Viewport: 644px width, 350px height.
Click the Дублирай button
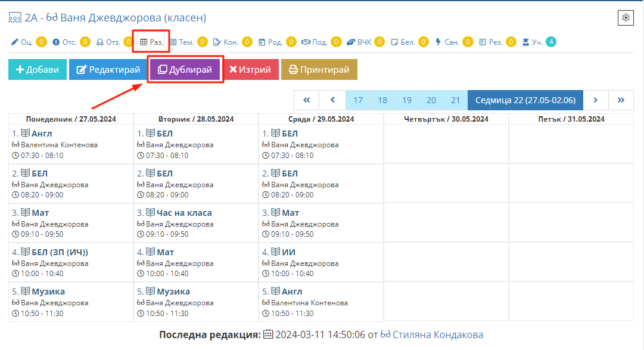coord(185,70)
